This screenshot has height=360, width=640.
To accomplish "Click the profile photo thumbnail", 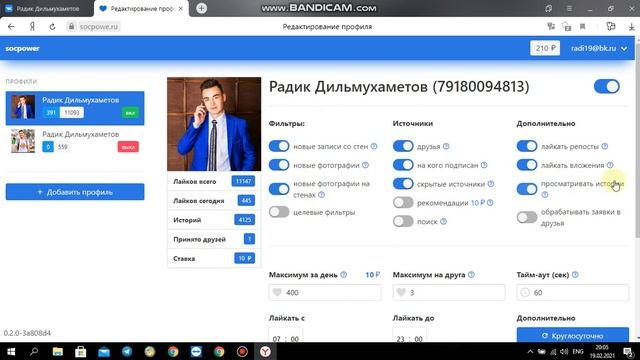I will point(214,124).
